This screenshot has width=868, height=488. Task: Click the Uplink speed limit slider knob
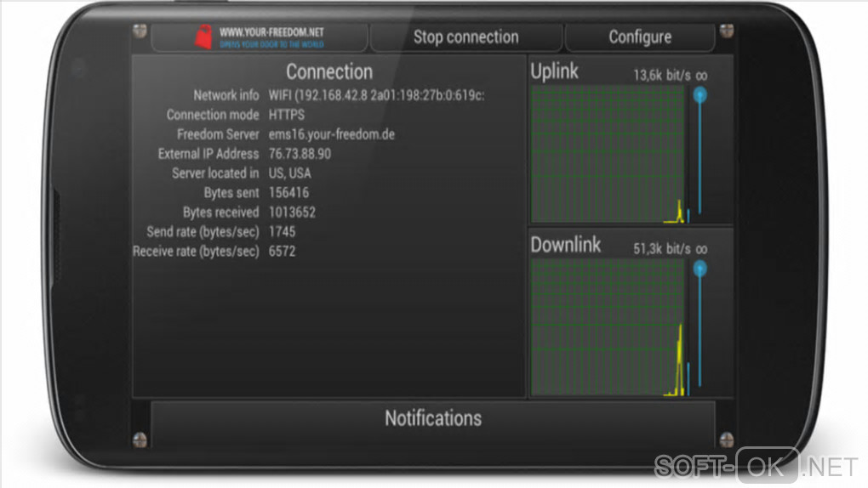700,94
